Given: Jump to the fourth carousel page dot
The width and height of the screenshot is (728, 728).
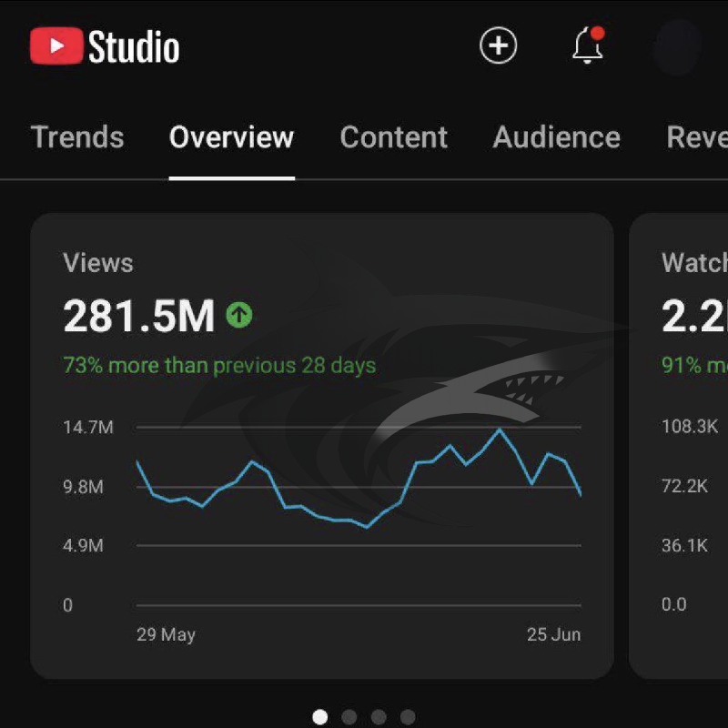Looking at the screenshot, I should click(x=408, y=716).
